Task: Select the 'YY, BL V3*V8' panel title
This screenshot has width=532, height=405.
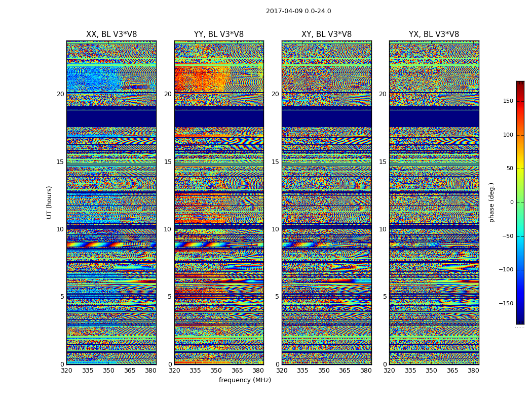Action: [219, 34]
